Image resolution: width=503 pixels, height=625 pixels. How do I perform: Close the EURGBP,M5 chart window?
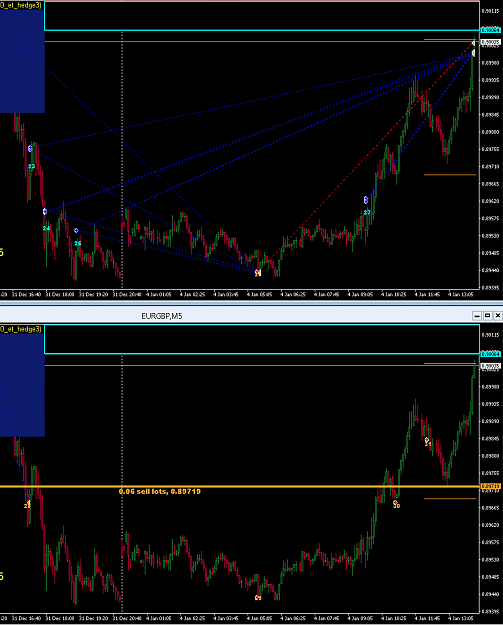tap(497, 316)
